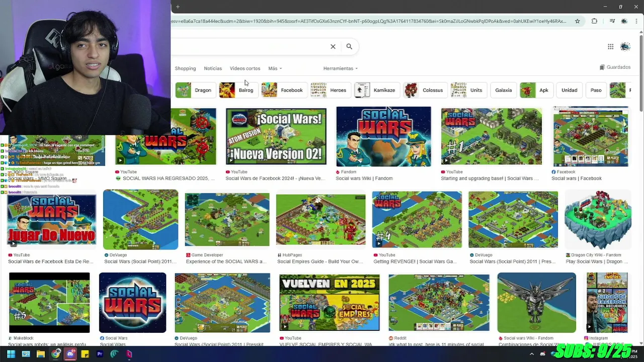Switch to Chrome in the taskbar

(x=55, y=354)
